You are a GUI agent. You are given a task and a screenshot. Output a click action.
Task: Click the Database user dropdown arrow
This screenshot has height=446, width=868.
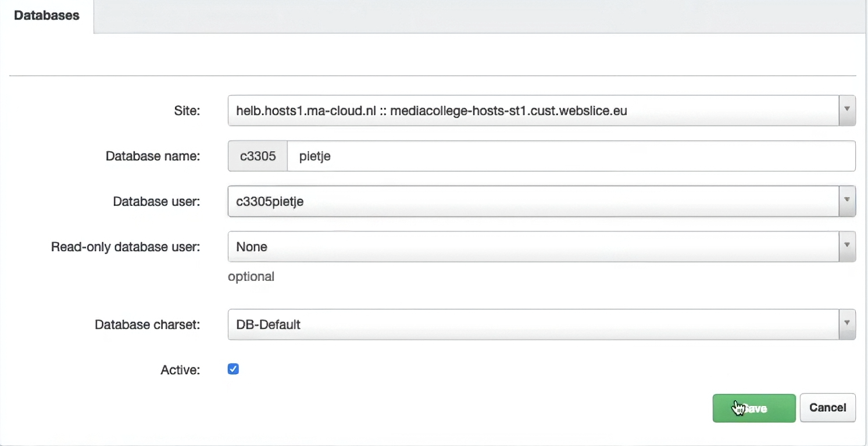(x=847, y=201)
